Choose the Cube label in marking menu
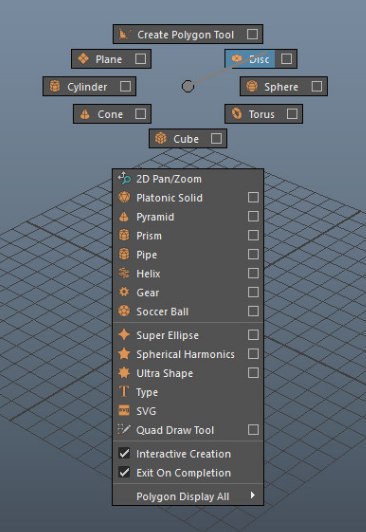 click(186, 139)
